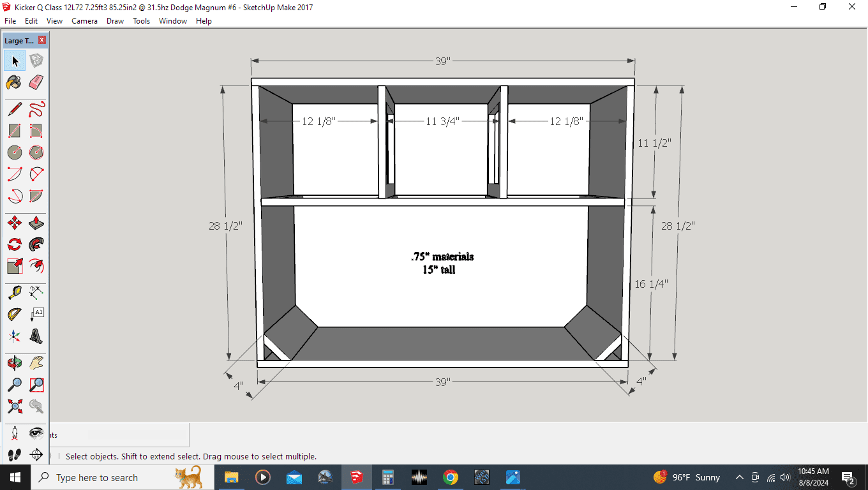Choose the Make Component tool
This screenshot has width=868, height=490.
click(36, 61)
